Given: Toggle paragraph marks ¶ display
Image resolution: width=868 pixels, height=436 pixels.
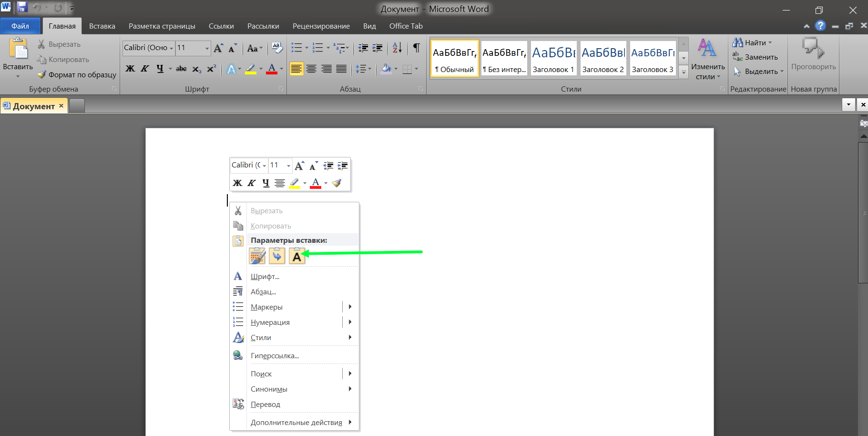Looking at the screenshot, I should click(x=417, y=48).
